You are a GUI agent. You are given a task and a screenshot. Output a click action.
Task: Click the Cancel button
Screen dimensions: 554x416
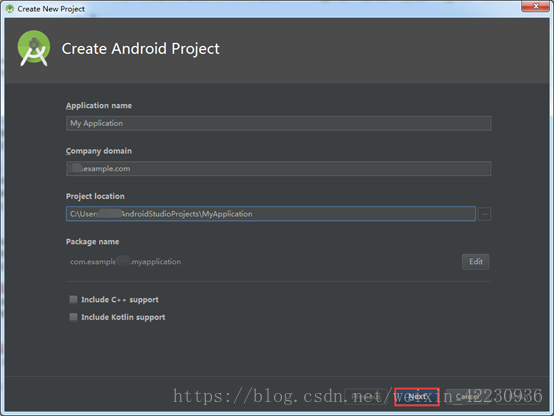[467, 397]
